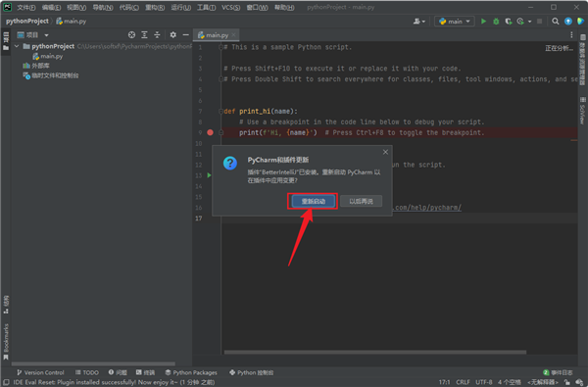The height and width of the screenshot is (387, 588).
Task: Click the blue update arrow icon
Action: pyautogui.click(x=568, y=22)
